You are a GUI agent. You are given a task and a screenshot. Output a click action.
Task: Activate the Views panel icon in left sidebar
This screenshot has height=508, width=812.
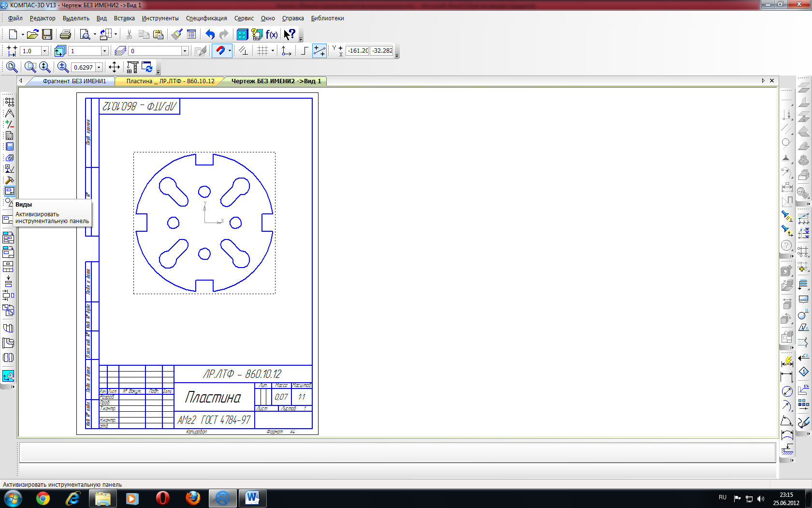pyautogui.click(x=9, y=191)
